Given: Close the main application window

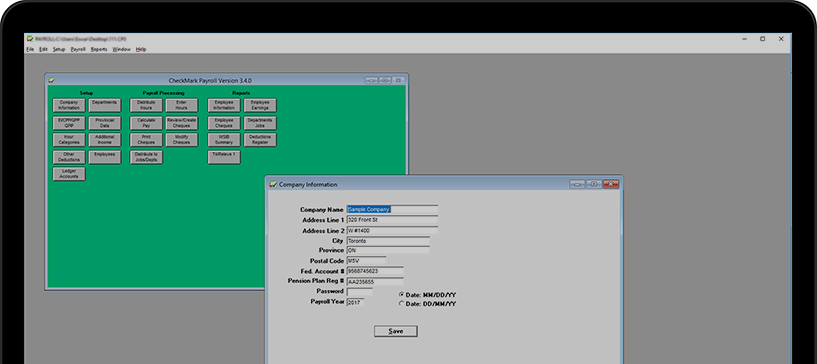Looking at the screenshot, I should click(x=781, y=39).
